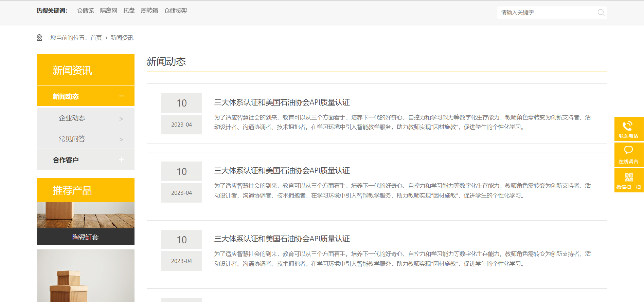
Task: Click the search magnifier icon
Action: pos(601,13)
